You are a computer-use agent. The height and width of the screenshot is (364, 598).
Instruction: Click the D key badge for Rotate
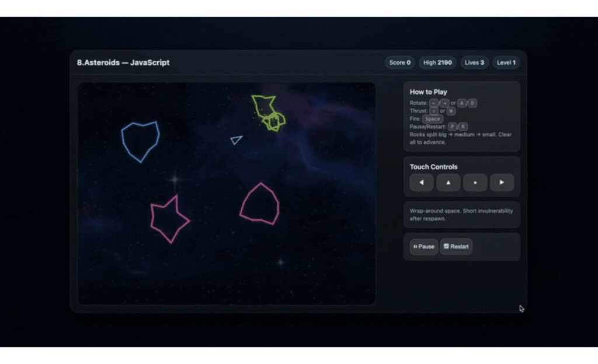tap(472, 103)
